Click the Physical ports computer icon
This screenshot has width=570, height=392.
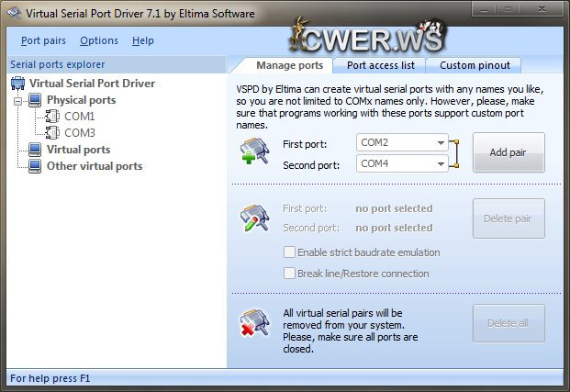click(x=35, y=100)
